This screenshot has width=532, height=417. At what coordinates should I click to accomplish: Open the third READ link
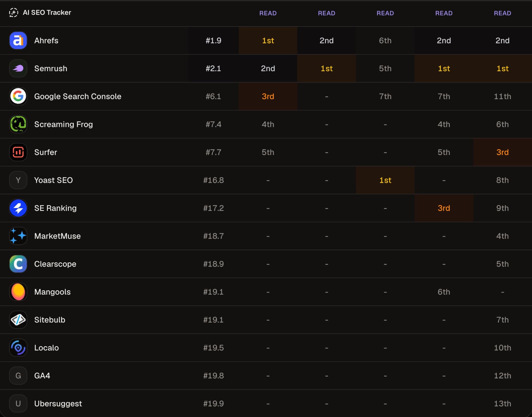(385, 13)
